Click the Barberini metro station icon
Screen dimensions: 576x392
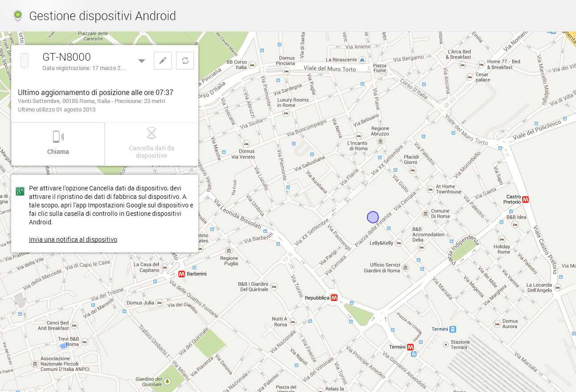pos(181,274)
